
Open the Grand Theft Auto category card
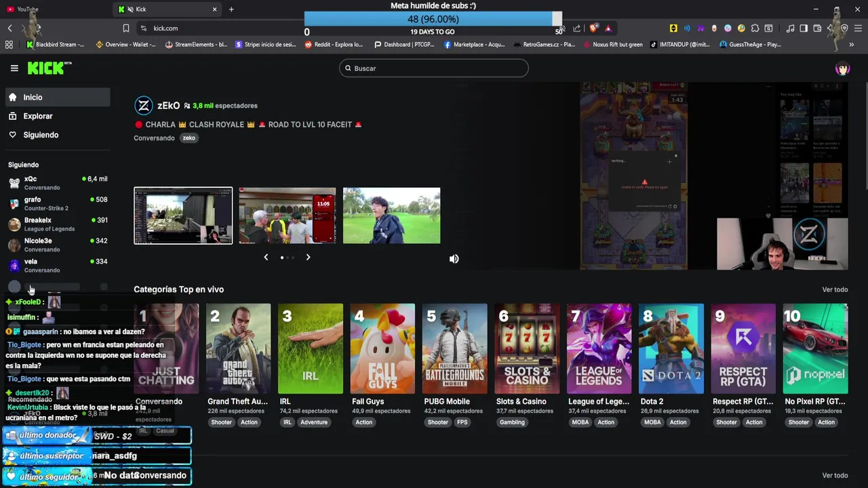[x=238, y=349]
